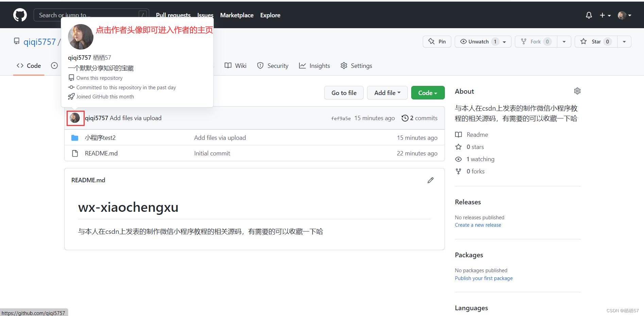This screenshot has width=644, height=316.
Task: Open the fef9a5e commit hash
Action: [x=341, y=118]
